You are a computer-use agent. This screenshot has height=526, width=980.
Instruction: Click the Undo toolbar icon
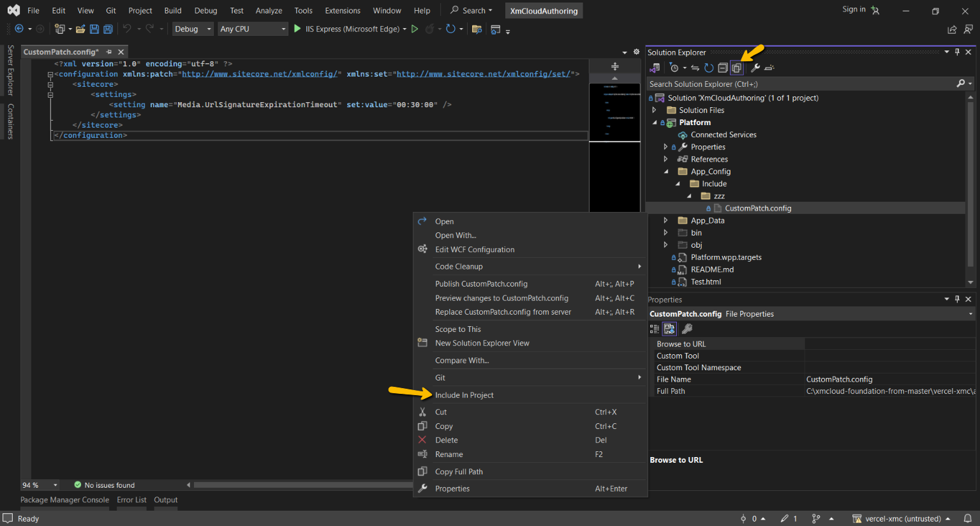127,29
